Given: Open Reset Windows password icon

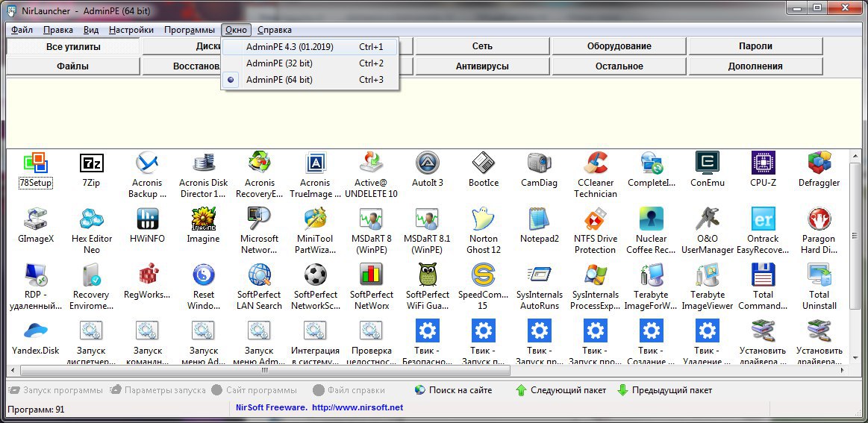Looking at the screenshot, I should tap(204, 275).
